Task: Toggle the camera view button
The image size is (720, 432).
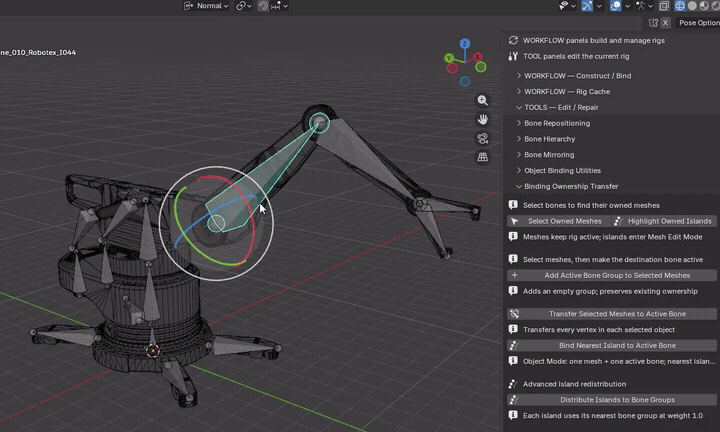Action: pos(482,138)
